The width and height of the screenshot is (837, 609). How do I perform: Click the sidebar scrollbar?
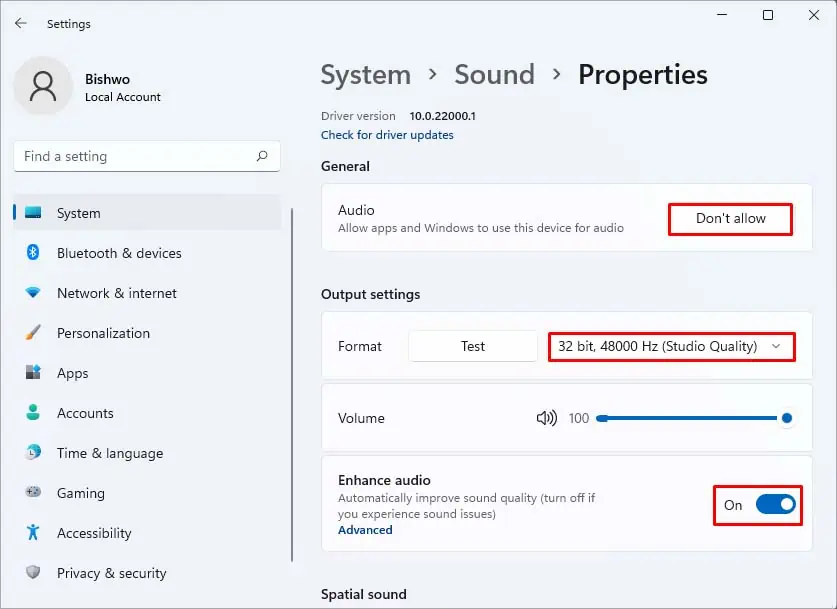coord(292,384)
